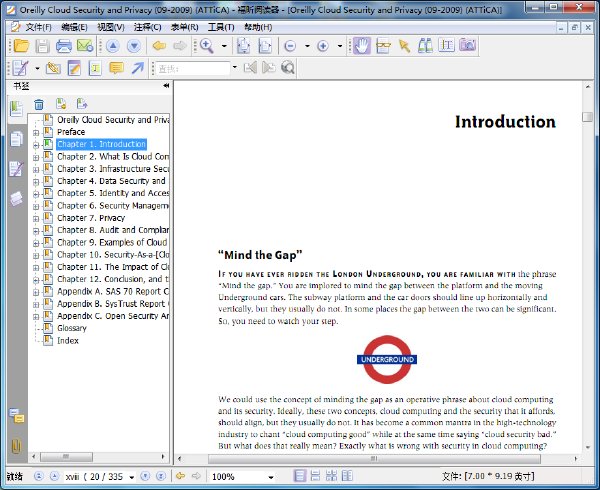Image resolution: width=600 pixels, height=490 pixels.
Task: Open the Glossary bookmark
Action: point(72,328)
